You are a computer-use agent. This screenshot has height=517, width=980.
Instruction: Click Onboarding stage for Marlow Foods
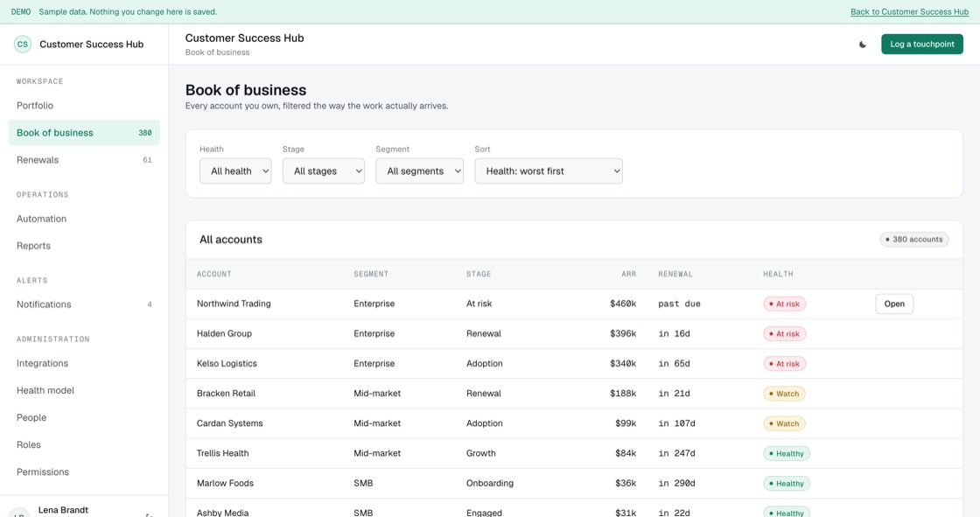click(489, 483)
